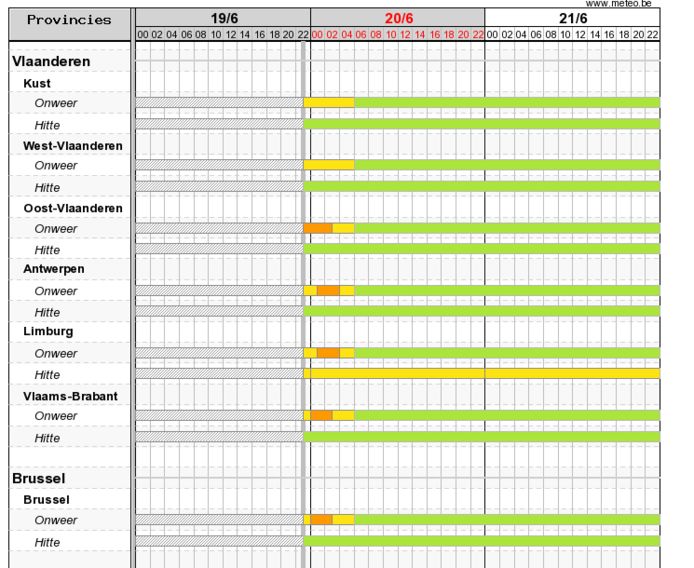Click the yellow Hitte bar for Limburg
The width and height of the screenshot is (694, 568).
click(481, 373)
